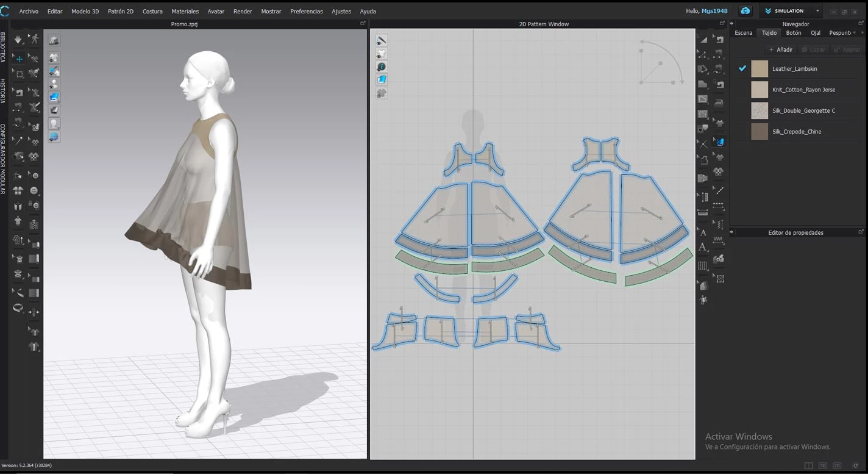Click the iron (steam) tool icon
The height and width of the screenshot is (474, 868).
pyautogui.click(x=720, y=103)
